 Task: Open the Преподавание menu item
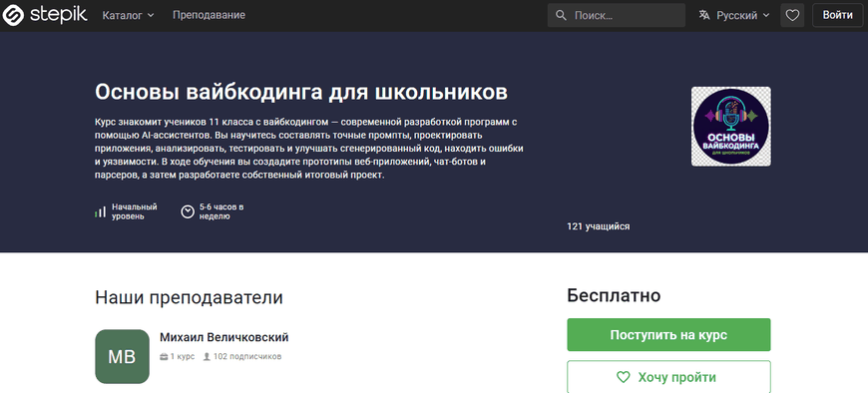click(209, 16)
